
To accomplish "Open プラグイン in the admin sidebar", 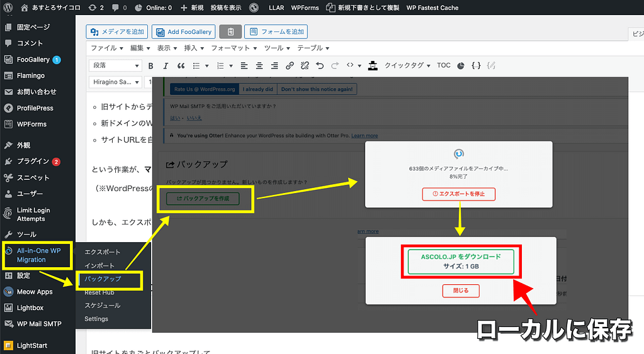I will point(33,161).
